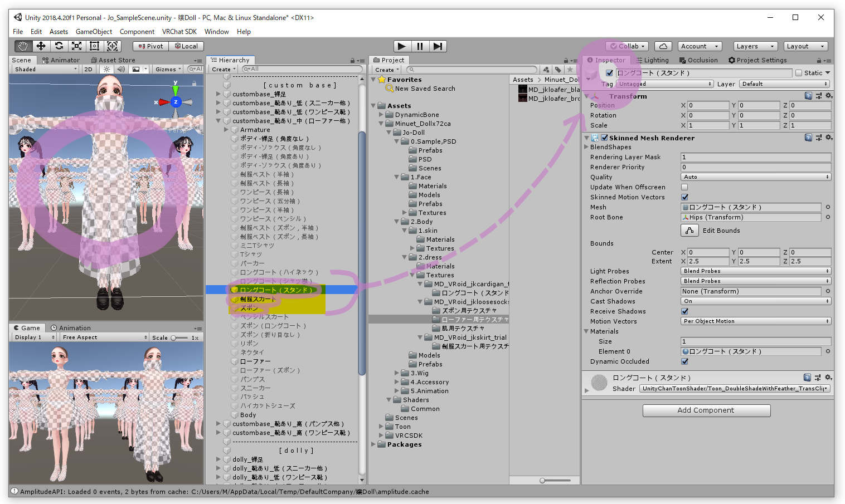Toggle Inspector panel lock icon
The image size is (845, 504).
[819, 60]
